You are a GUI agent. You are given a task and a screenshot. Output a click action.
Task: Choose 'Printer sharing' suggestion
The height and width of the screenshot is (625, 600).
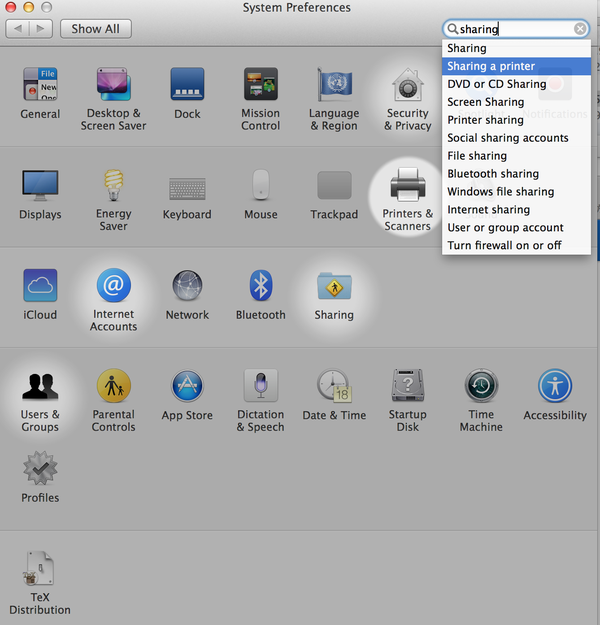click(516, 120)
